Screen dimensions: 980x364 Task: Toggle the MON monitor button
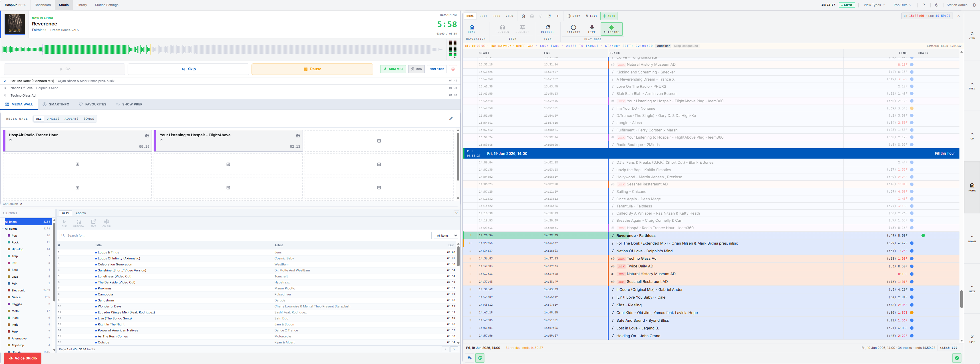tap(416, 69)
